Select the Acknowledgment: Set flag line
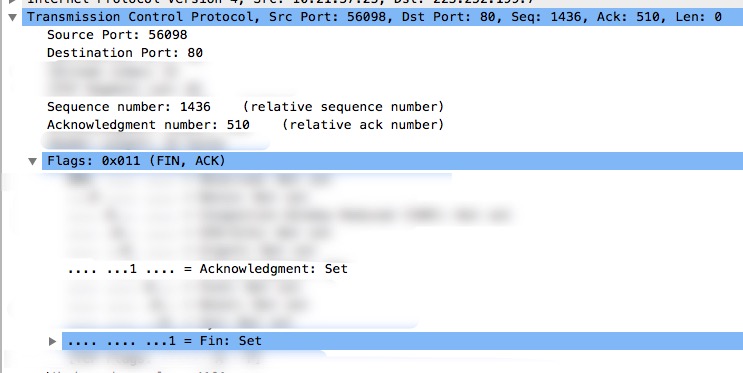The height and width of the screenshot is (373, 743). pos(208,269)
